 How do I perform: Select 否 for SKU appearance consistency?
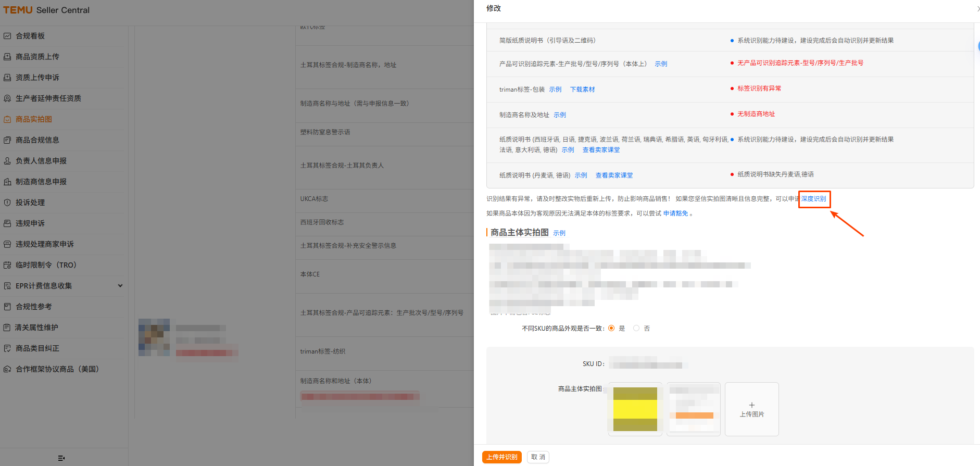tap(636, 328)
